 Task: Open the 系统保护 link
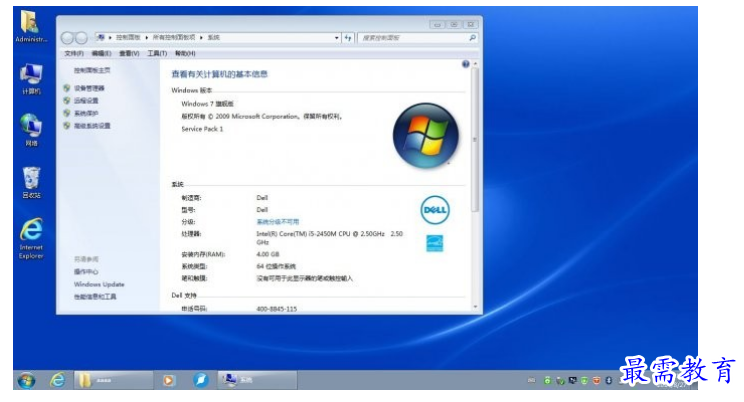point(86,113)
